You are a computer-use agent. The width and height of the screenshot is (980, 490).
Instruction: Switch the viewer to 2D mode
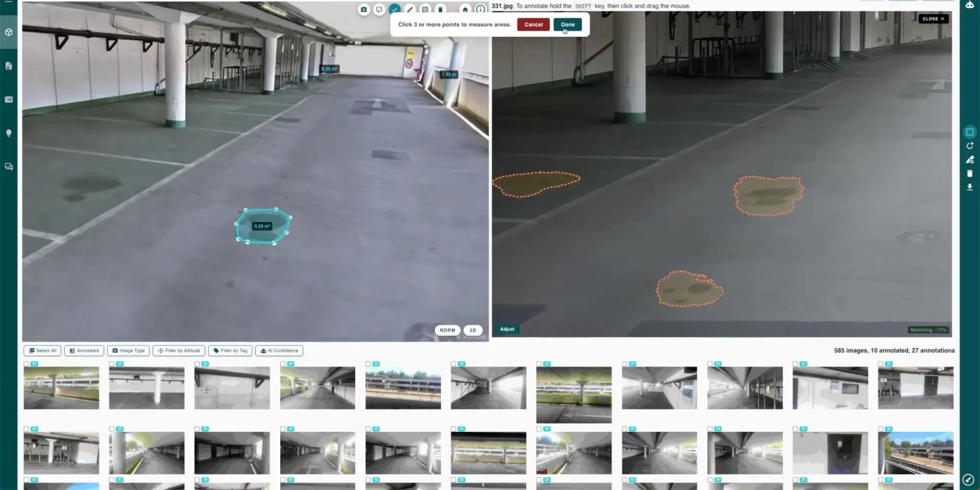click(473, 330)
